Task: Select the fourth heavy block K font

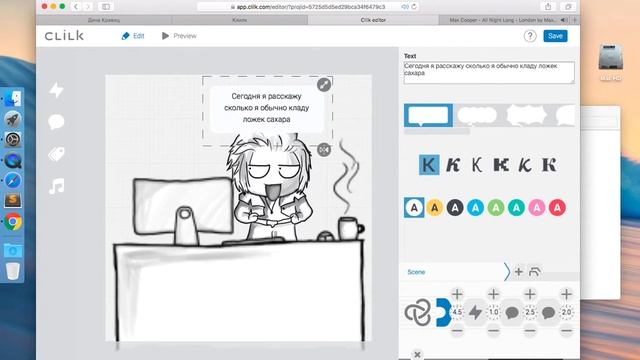Action: click(x=501, y=165)
